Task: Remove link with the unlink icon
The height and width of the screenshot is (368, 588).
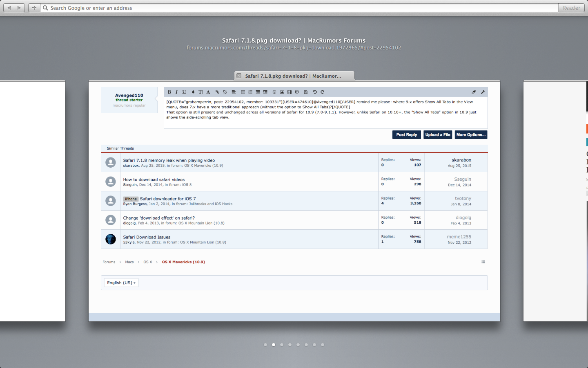Action: (225, 92)
